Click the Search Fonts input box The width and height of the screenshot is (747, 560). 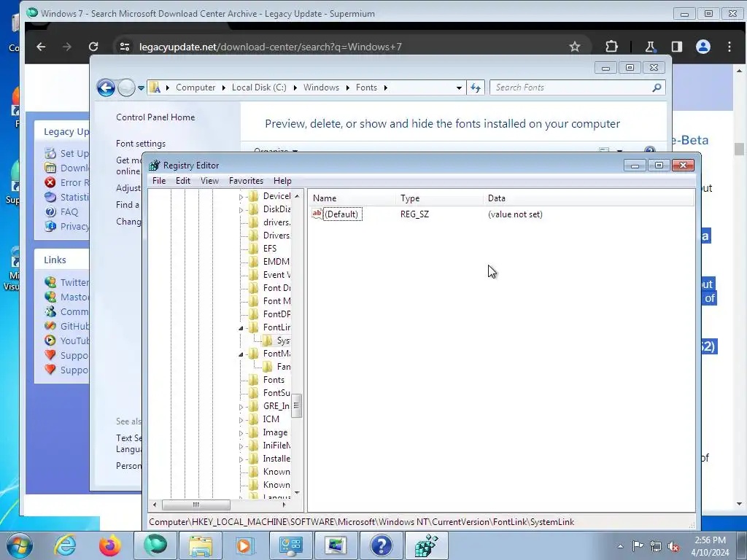point(572,87)
